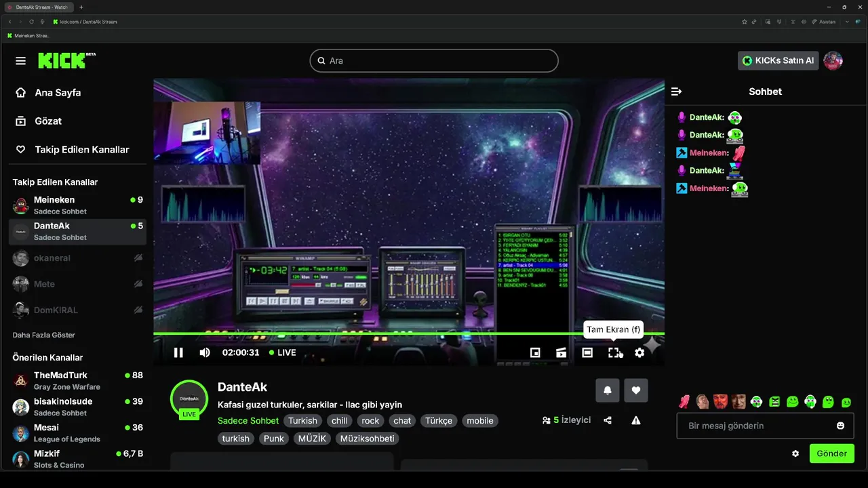868x488 pixels.
Task: Open the offline DomKIRAL channel
Action: [x=77, y=310]
